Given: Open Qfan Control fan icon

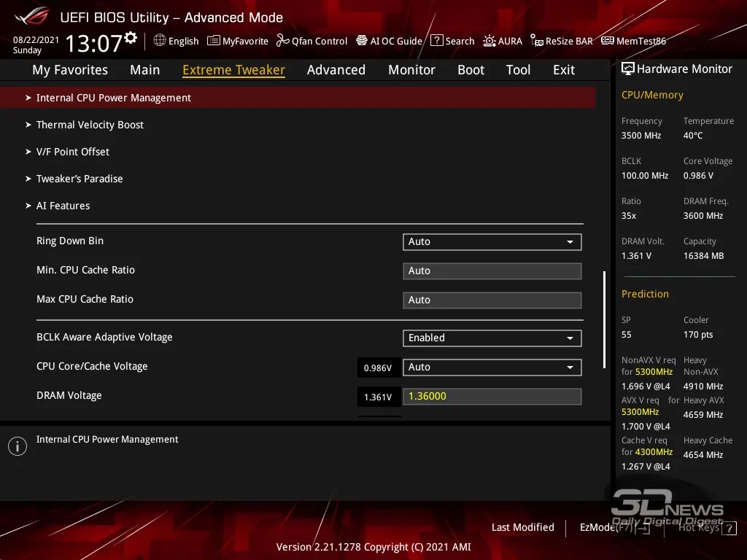Looking at the screenshot, I should (x=282, y=41).
